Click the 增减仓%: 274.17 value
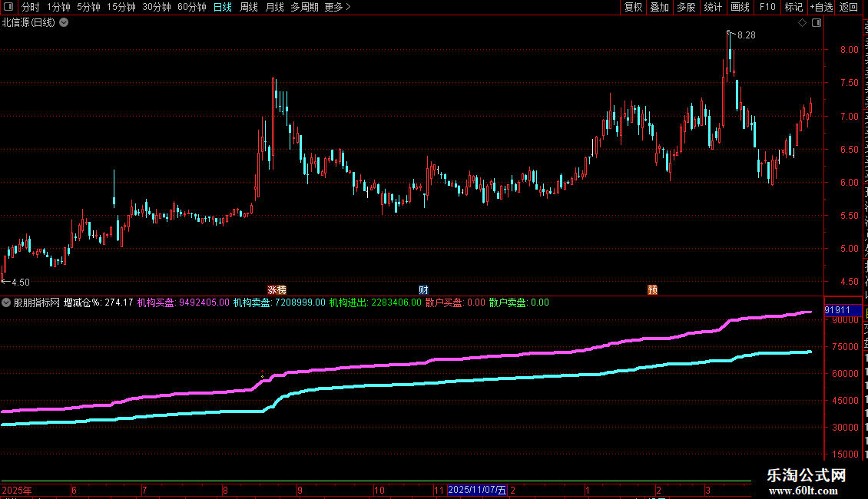The height and width of the screenshot is (499, 868). point(98,302)
